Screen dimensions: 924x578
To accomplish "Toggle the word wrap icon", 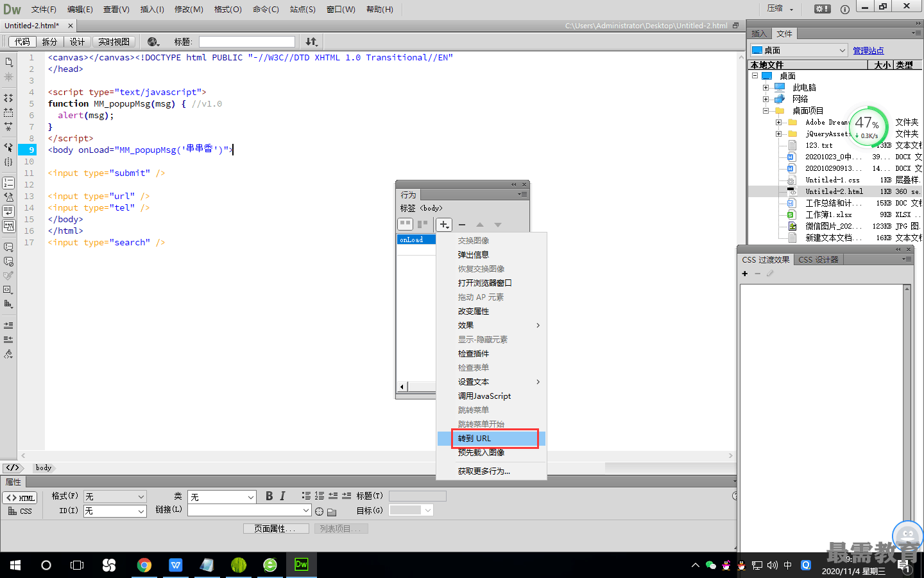I will coord(8,211).
